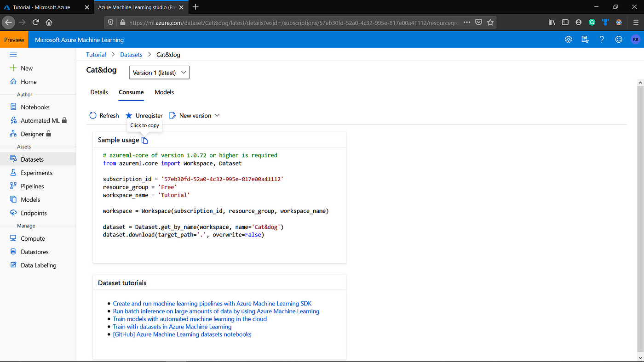The width and height of the screenshot is (644, 362).
Task: Click Microsoft Azure Machine Learning header title
Action: pos(79,40)
